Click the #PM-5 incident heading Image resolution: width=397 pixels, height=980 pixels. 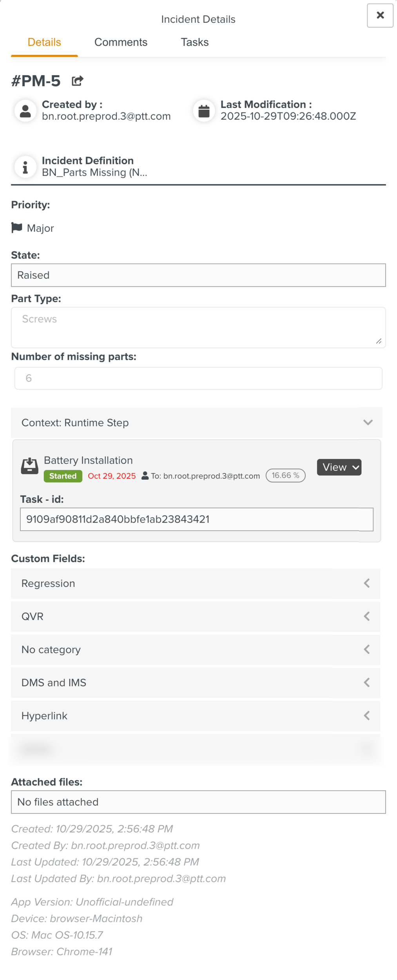coord(36,81)
